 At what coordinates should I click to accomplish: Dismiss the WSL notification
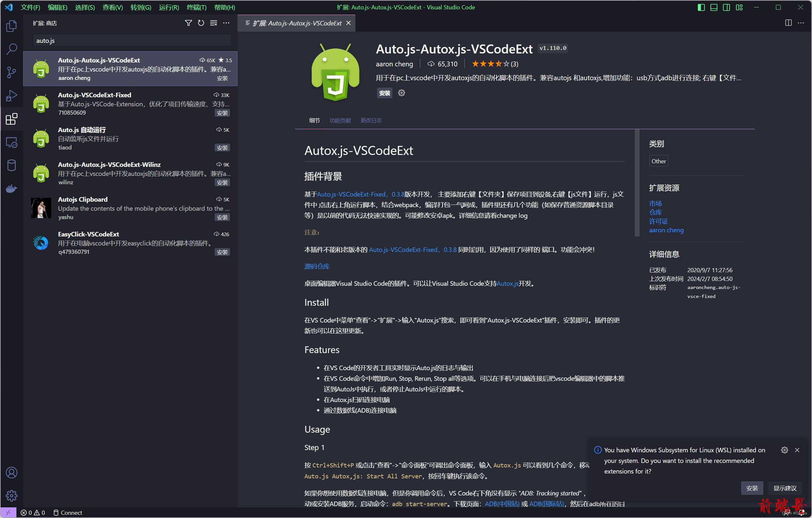[797, 450]
